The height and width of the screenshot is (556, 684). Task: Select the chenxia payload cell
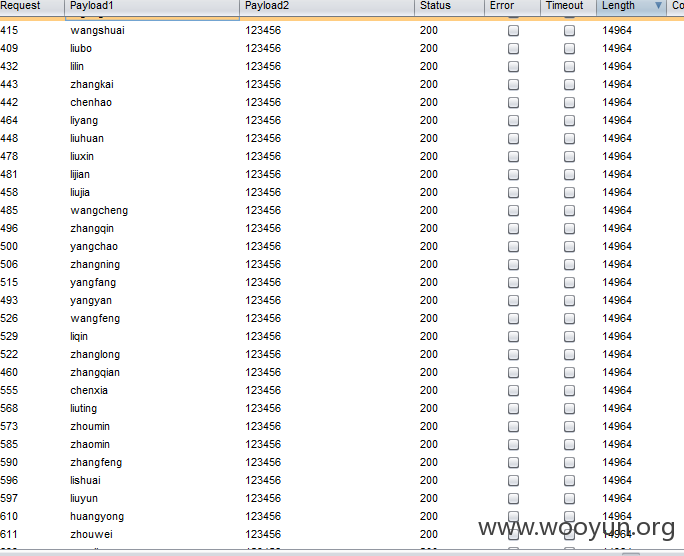pos(152,390)
